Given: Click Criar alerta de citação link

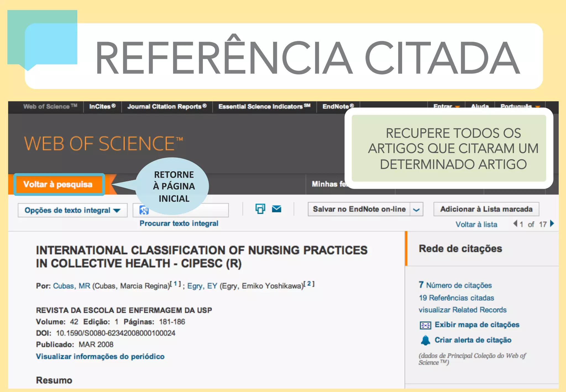Looking at the screenshot, I should (x=473, y=340).
